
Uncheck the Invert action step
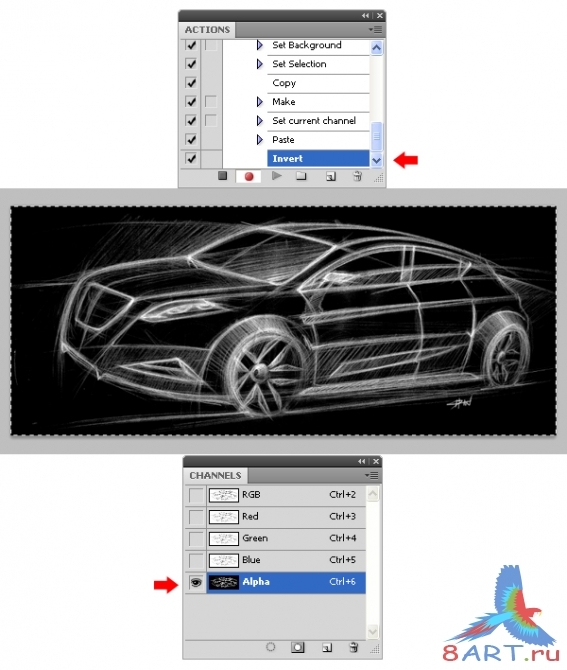pos(191,159)
